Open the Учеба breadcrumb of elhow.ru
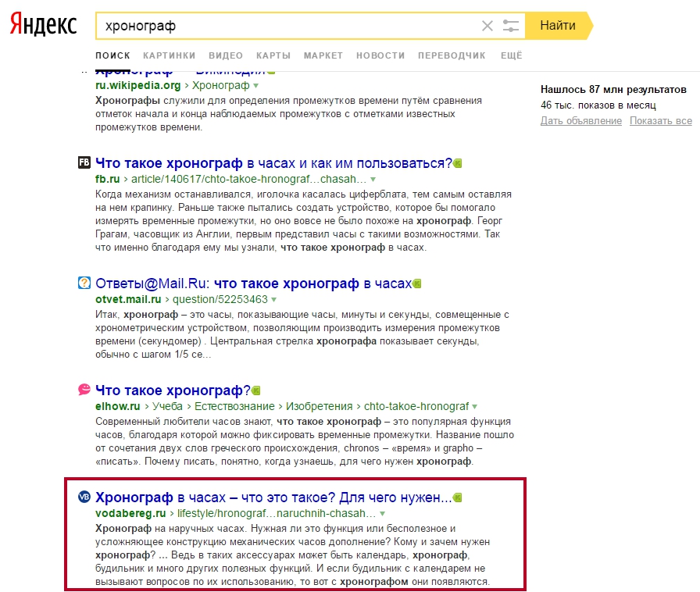 167,406
